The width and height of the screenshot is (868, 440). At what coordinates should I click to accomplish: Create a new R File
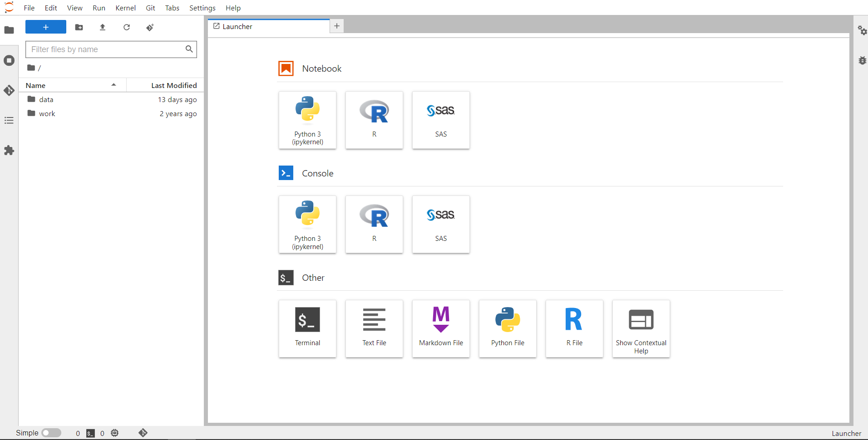[x=575, y=329]
